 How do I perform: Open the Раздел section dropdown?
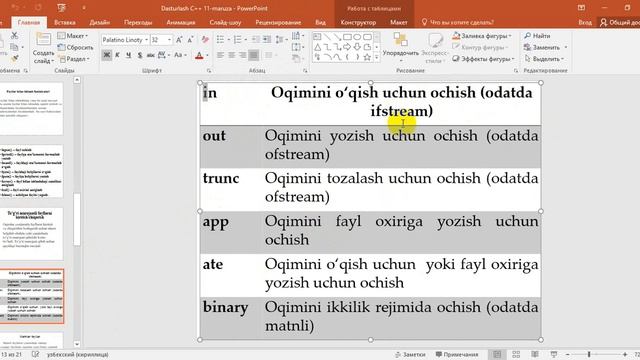pyautogui.click(x=74, y=59)
